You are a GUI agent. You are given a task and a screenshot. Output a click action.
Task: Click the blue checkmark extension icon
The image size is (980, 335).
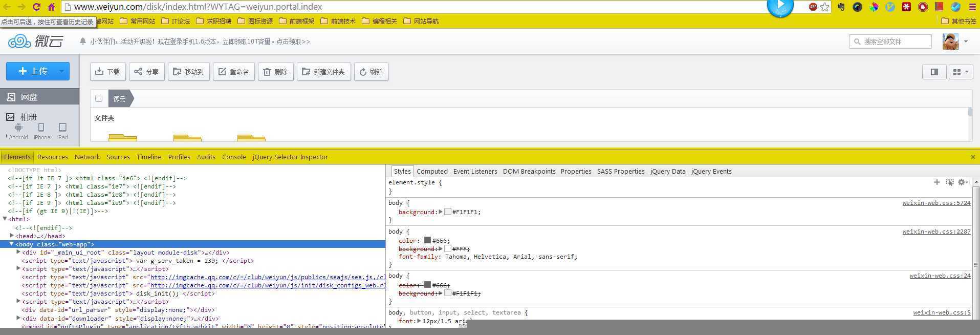pyautogui.click(x=955, y=7)
